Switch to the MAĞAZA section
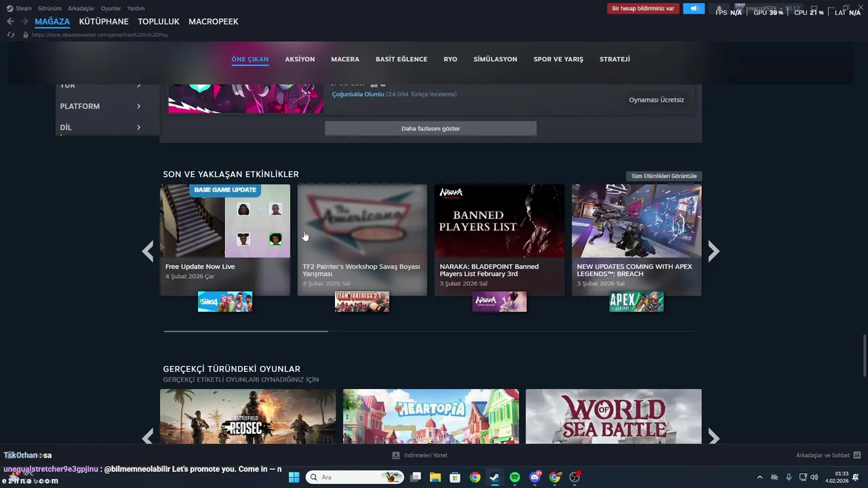Screen dimensions: 868x488 (x=52, y=22)
